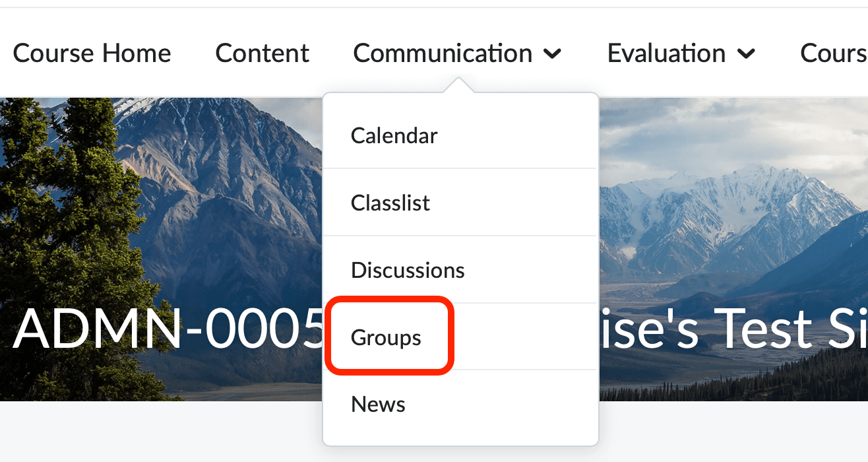Pick Discussions from the open dropdown

[x=408, y=270]
